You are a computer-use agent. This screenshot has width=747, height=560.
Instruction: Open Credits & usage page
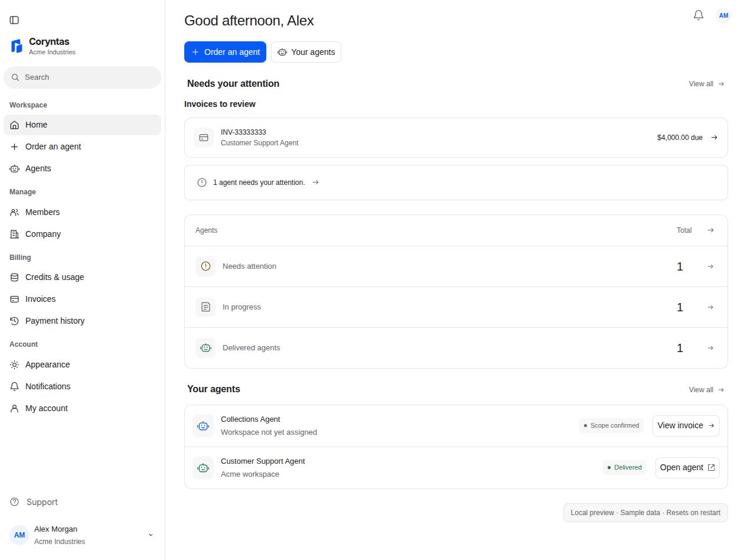(x=82, y=278)
